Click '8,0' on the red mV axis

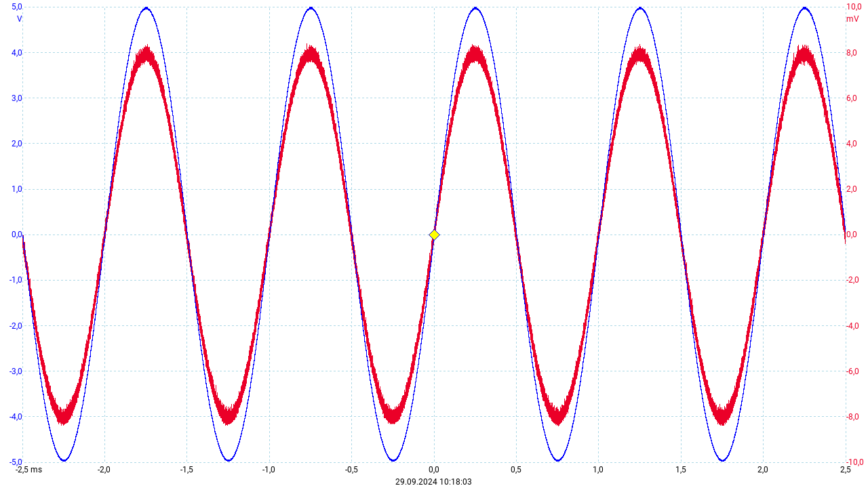(852, 53)
